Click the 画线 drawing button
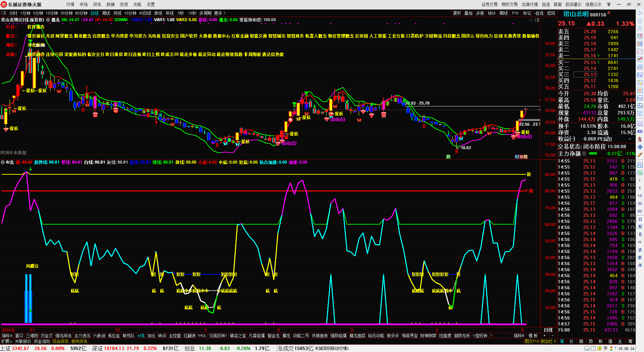The image size is (644, 352). [504, 13]
